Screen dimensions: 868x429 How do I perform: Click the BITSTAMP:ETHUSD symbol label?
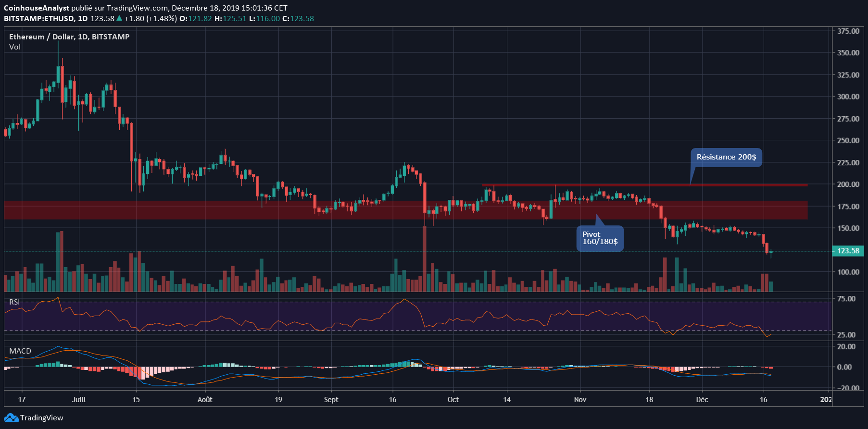39,19
